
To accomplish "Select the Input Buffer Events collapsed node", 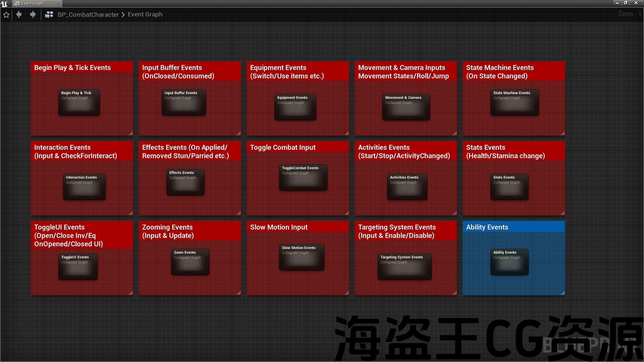I will coord(184,103).
